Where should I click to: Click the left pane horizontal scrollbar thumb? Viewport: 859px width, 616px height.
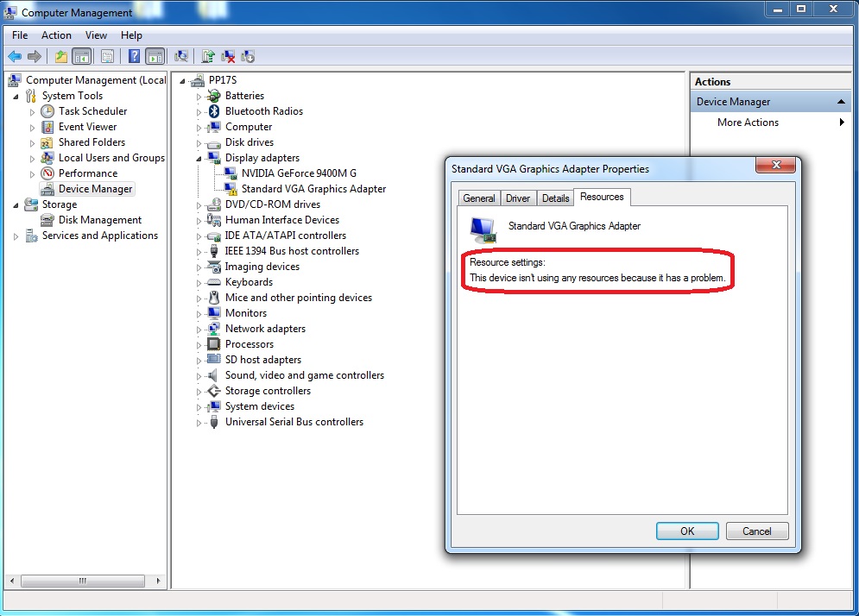[x=83, y=581]
